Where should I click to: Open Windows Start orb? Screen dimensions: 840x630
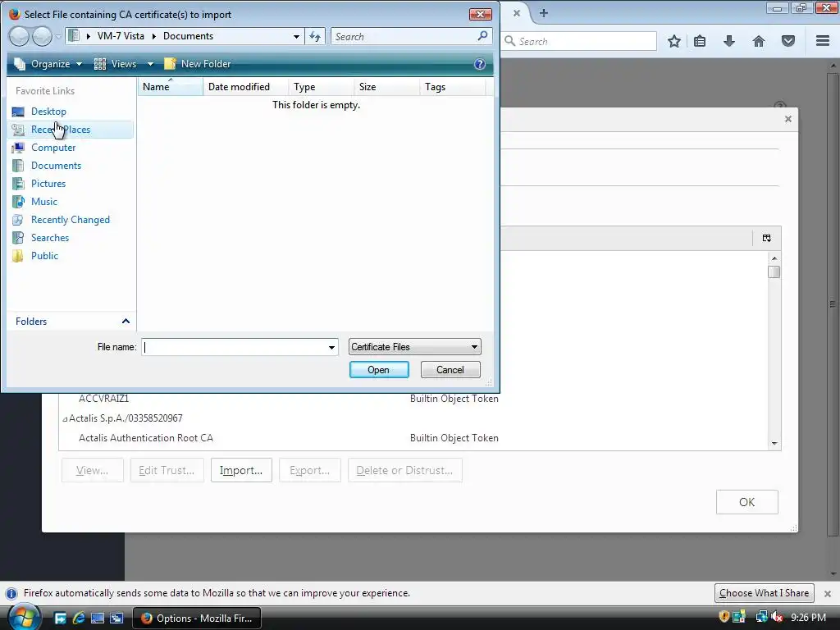[24, 617]
